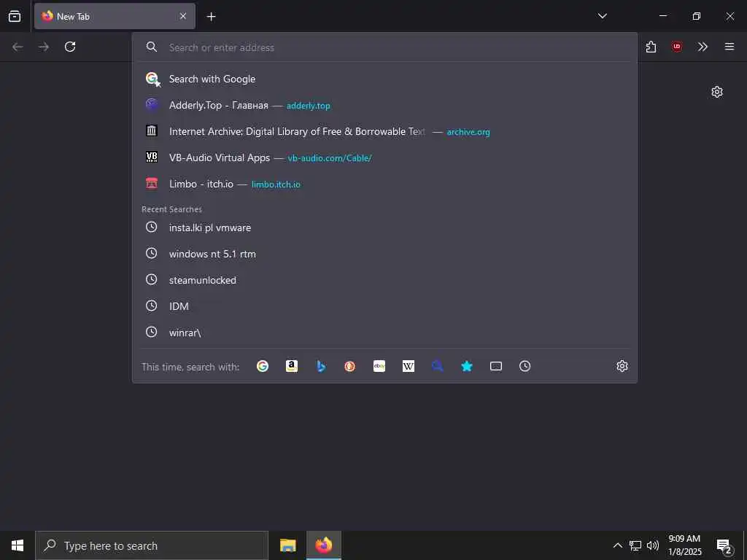This screenshot has height=560, width=747.
Task: Choose the blue magnifier search engine icon
Action: [438, 366]
